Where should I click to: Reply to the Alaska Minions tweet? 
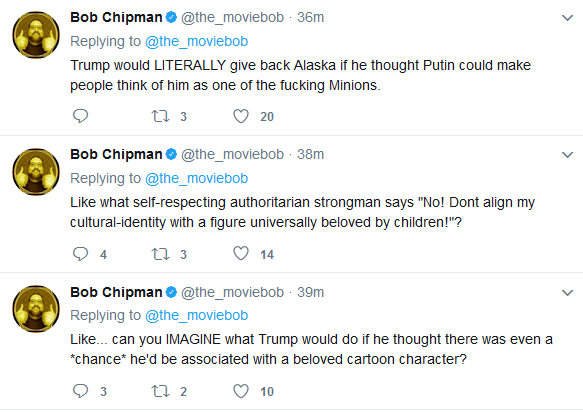point(80,116)
